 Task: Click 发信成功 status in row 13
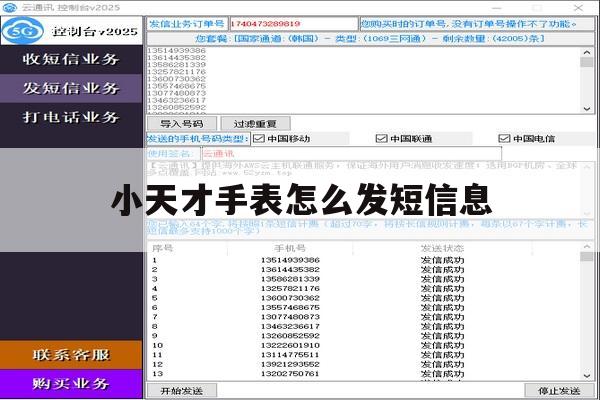(x=442, y=374)
